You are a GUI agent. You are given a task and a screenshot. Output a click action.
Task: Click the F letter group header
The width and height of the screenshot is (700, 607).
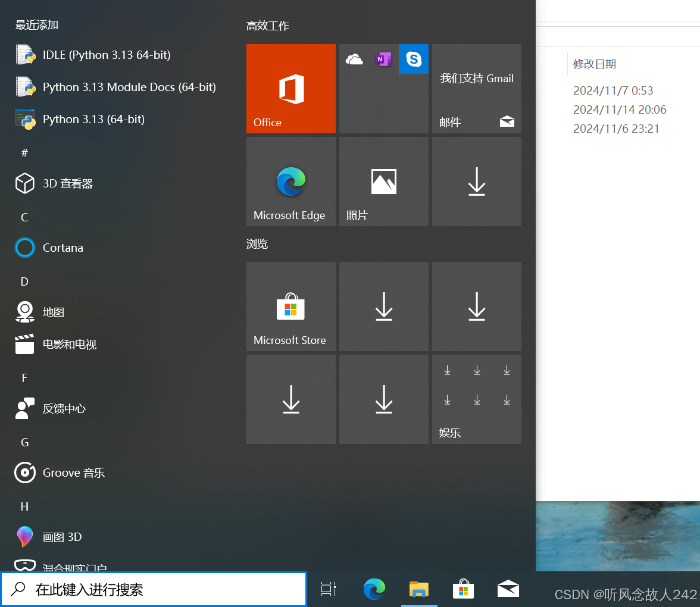pyautogui.click(x=24, y=378)
